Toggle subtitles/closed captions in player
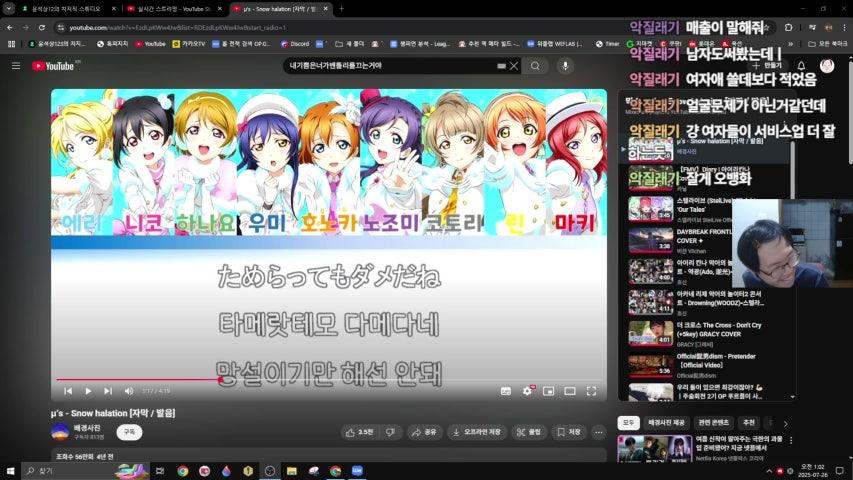Viewport: 853px width, 480px height. click(505, 391)
